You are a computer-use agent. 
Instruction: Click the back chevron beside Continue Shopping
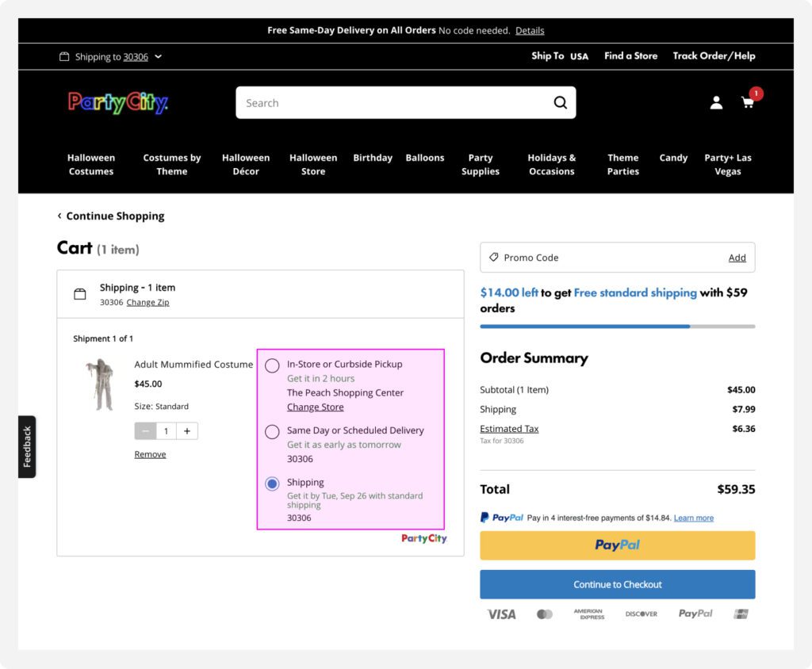click(x=59, y=216)
